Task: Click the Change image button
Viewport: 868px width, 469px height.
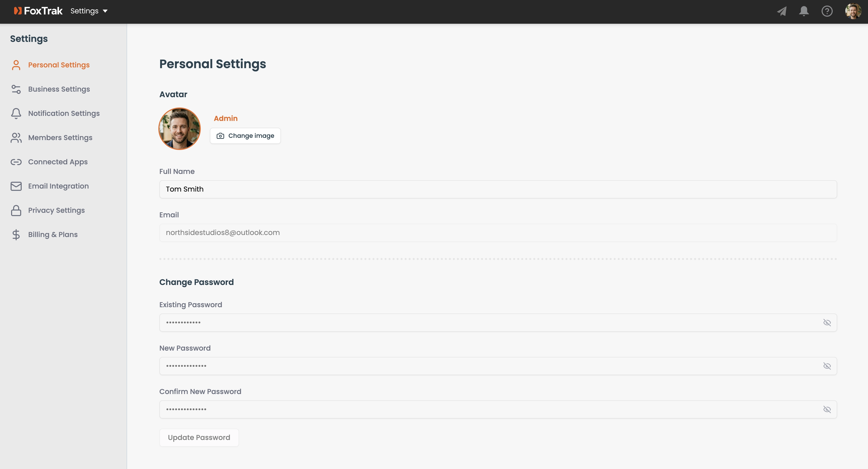Action: pyautogui.click(x=245, y=136)
